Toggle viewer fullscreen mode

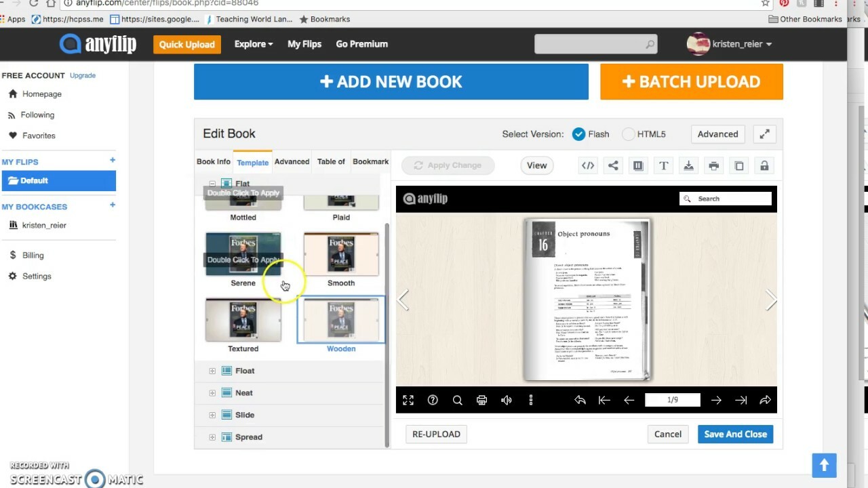[x=408, y=401]
